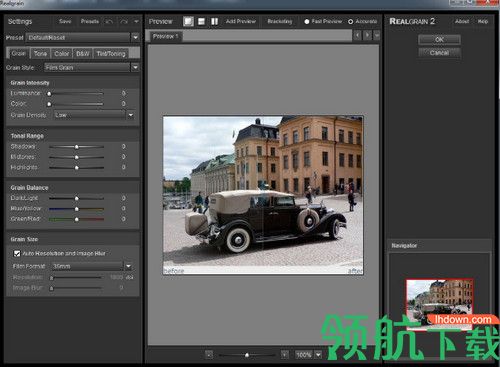Click the Save settings button
This screenshot has height=367, width=500.
[x=65, y=21]
